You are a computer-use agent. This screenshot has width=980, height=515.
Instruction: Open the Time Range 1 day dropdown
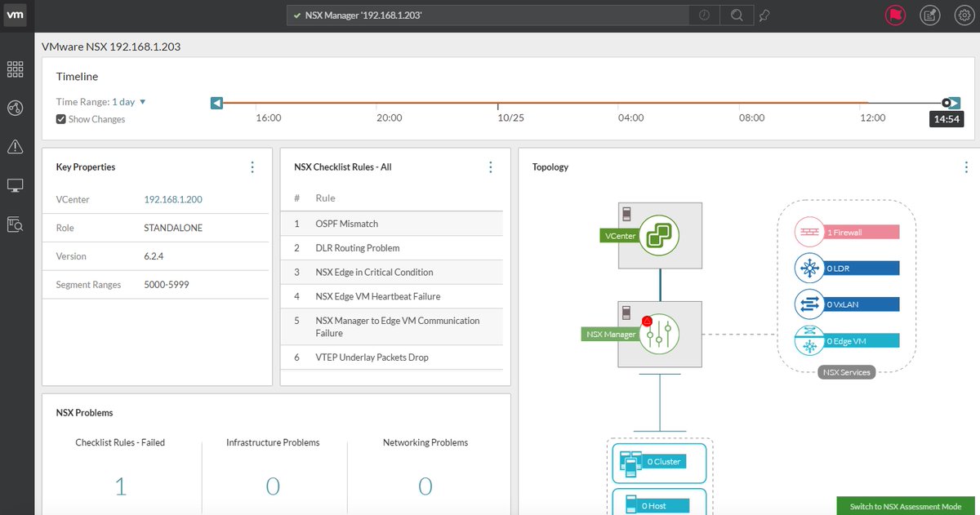point(128,102)
